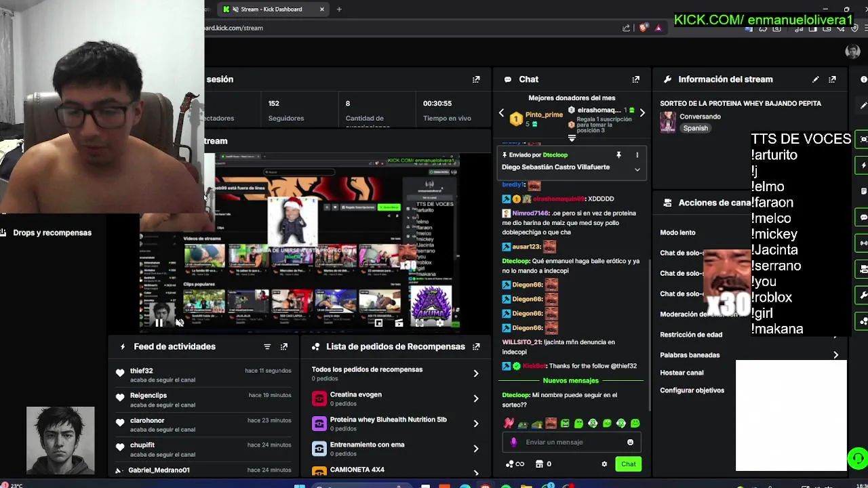Open the emoji picker in the chat box
Viewport: 868px width, 488px height.
pos(630,442)
